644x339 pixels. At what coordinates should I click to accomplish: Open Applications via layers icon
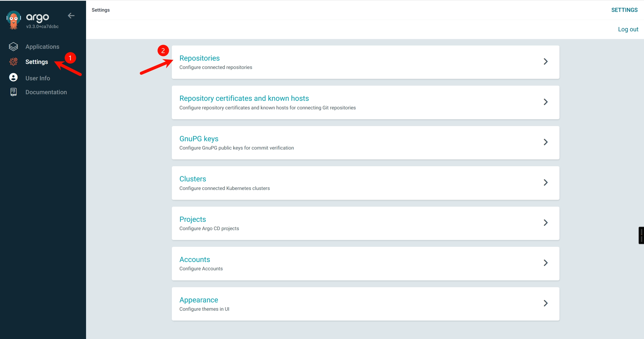[13, 46]
